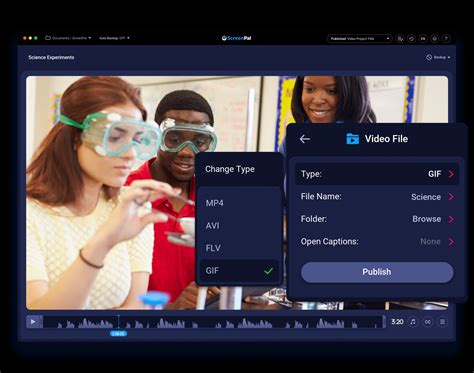Click the blue playhead time marker on timeline

pos(118,333)
